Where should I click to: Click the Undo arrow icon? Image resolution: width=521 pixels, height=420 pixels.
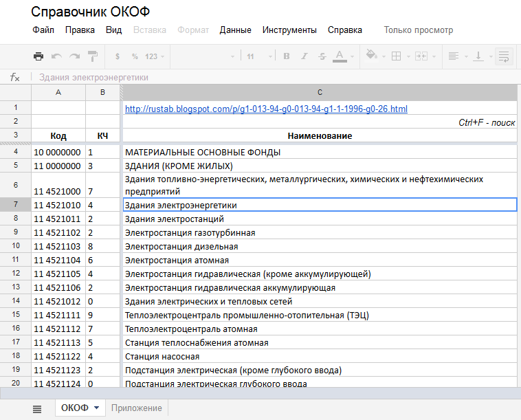pos(56,56)
